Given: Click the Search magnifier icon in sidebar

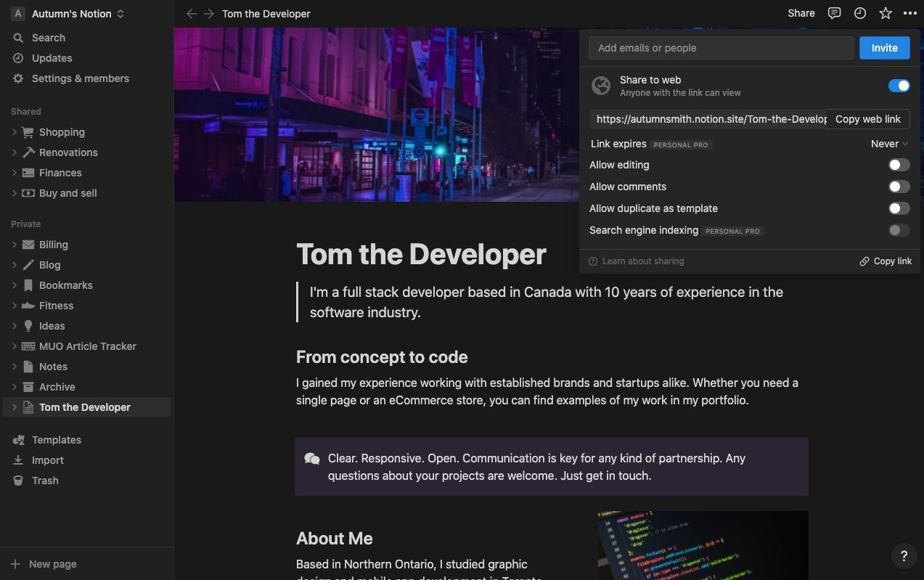Looking at the screenshot, I should tap(18, 38).
